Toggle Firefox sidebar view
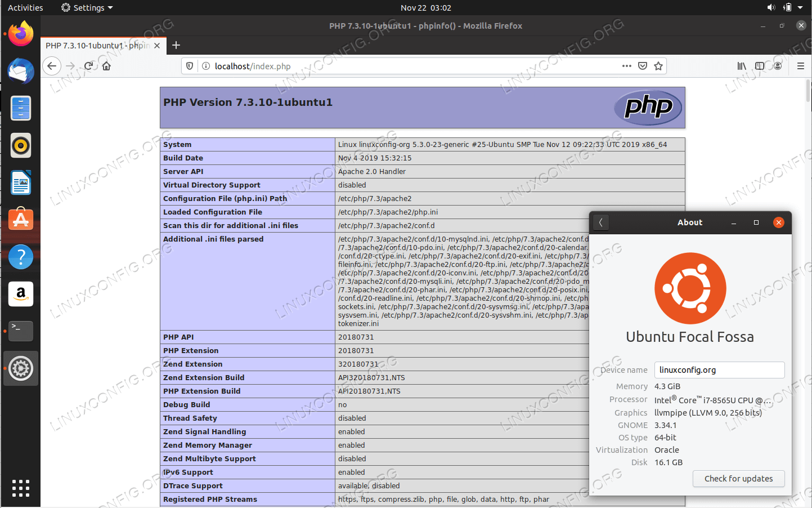The height and width of the screenshot is (508, 812). point(760,66)
